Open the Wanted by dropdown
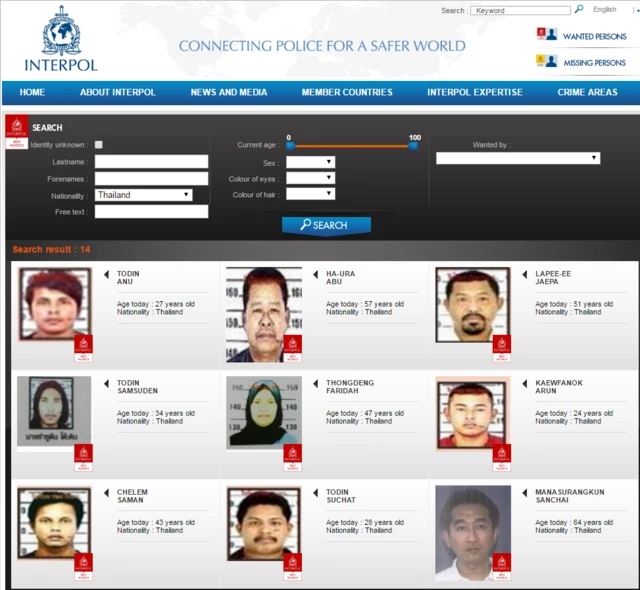Image resolution: width=640 pixels, height=590 pixels. click(x=517, y=158)
